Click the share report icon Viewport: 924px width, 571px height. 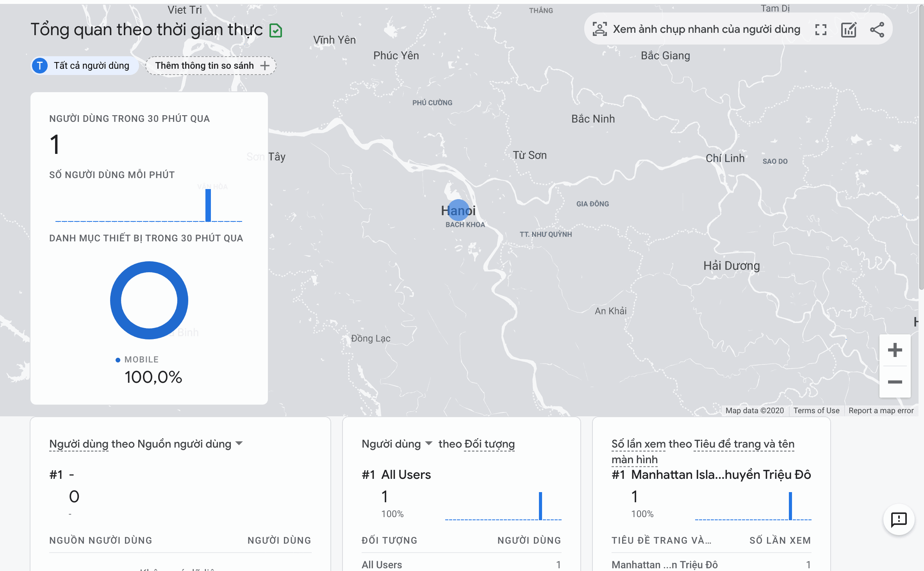[x=877, y=30]
